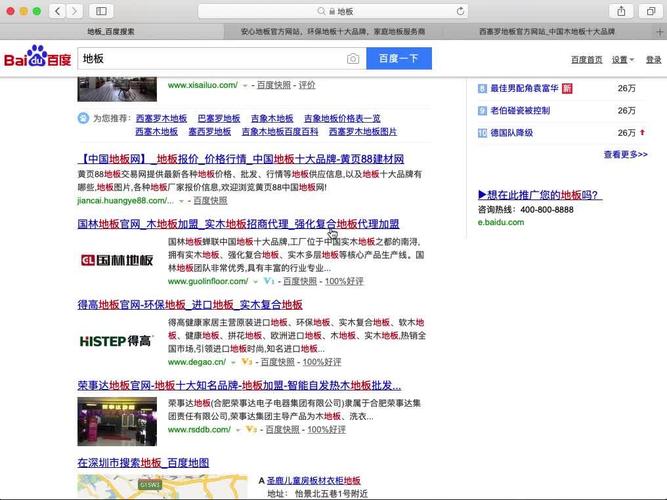Screen dimensions: 667x500
Task: Click recommended search 西塞罗木地板图片
Action: point(362,132)
